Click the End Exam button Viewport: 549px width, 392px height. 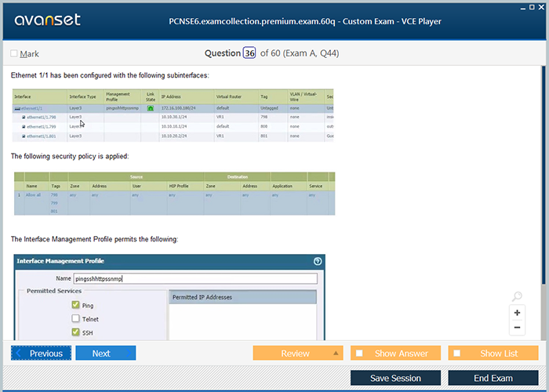[493, 378]
